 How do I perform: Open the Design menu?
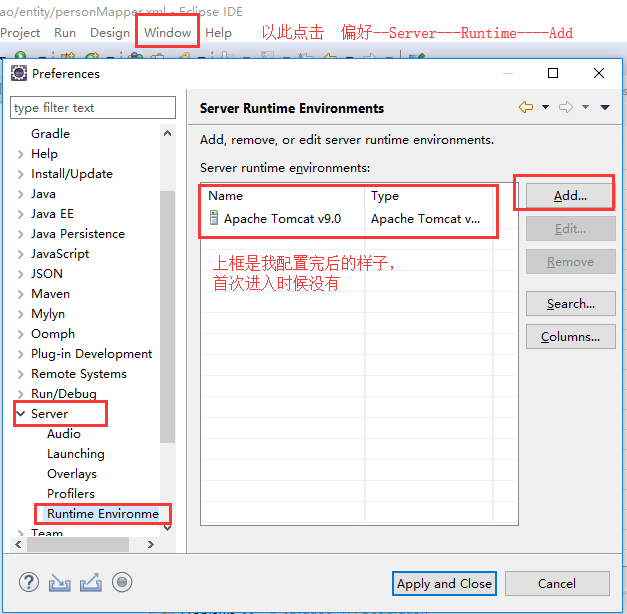(x=110, y=33)
